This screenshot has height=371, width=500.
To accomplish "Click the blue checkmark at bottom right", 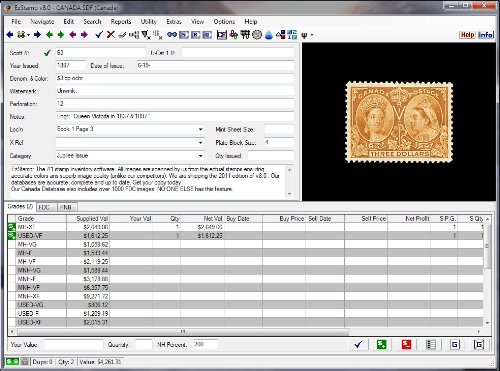I will click(x=358, y=344).
